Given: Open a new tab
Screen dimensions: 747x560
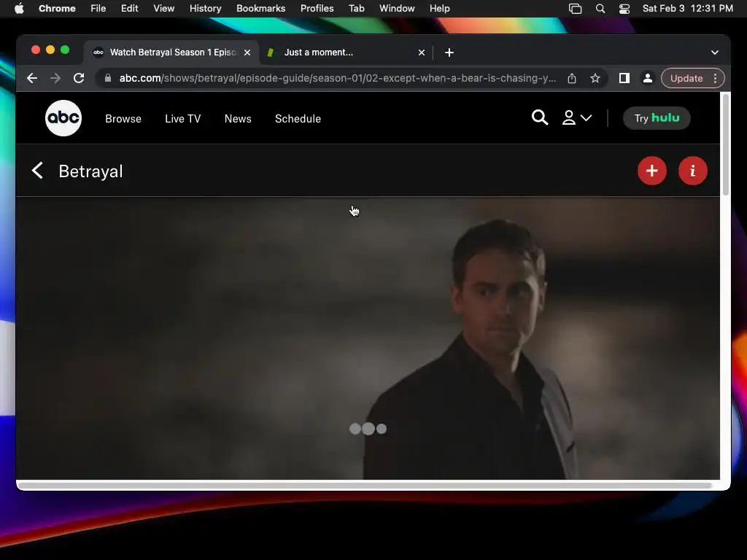Looking at the screenshot, I should coord(449,52).
